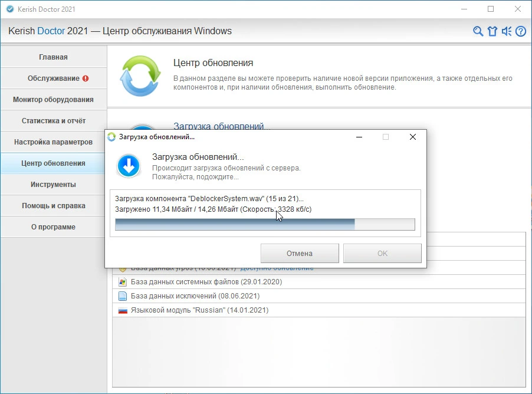Click the Отмена button to cancel download

click(x=300, y=253)
